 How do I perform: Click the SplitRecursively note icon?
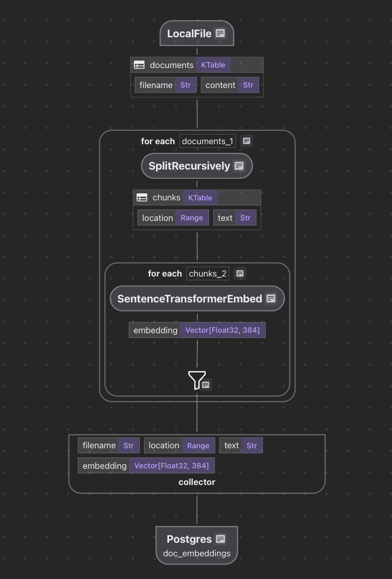pos(239,166)
